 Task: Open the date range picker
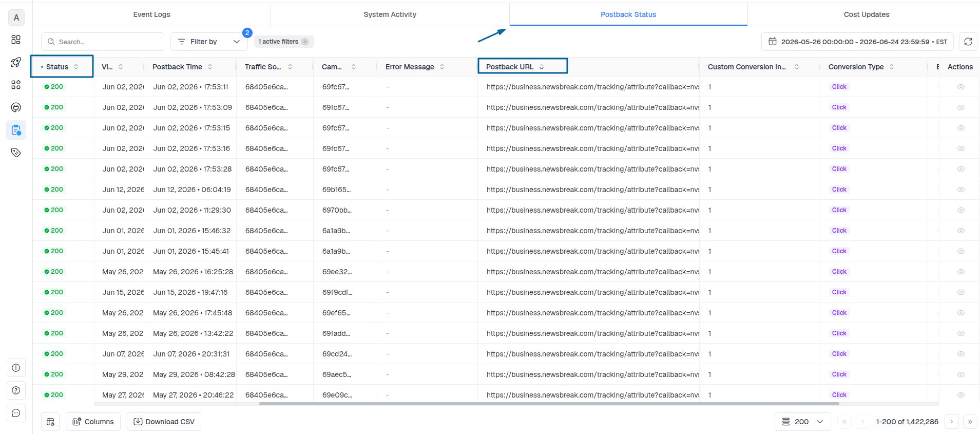coord(857,42)
